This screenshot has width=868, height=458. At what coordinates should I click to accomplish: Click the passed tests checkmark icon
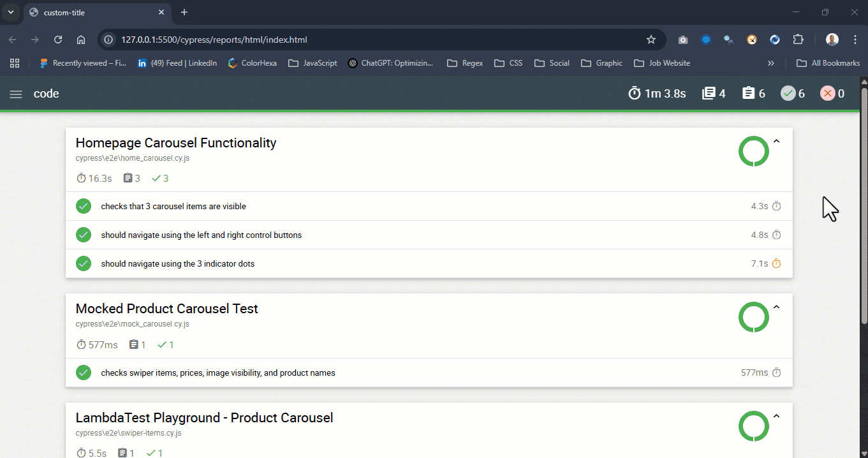click(788, 94)
